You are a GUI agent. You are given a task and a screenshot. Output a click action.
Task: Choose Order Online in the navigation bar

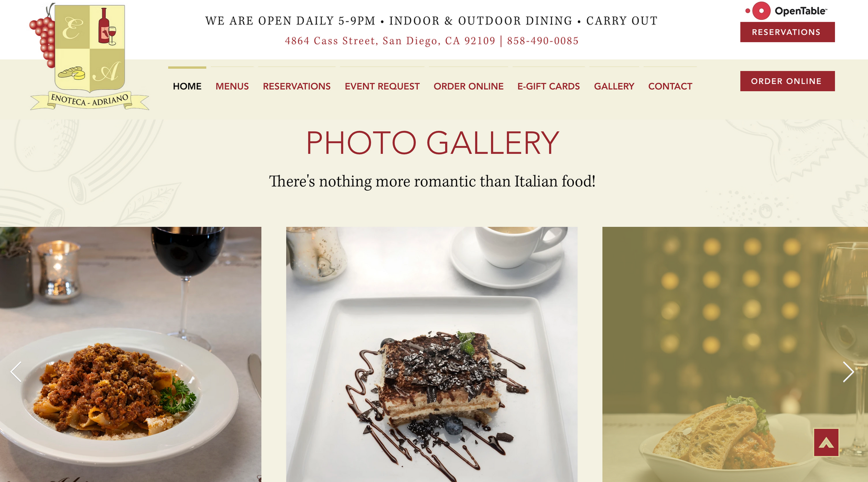point(469,86)
